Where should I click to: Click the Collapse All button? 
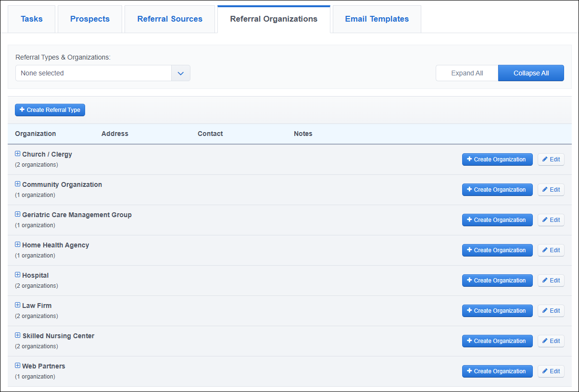[x=531, y=73]
